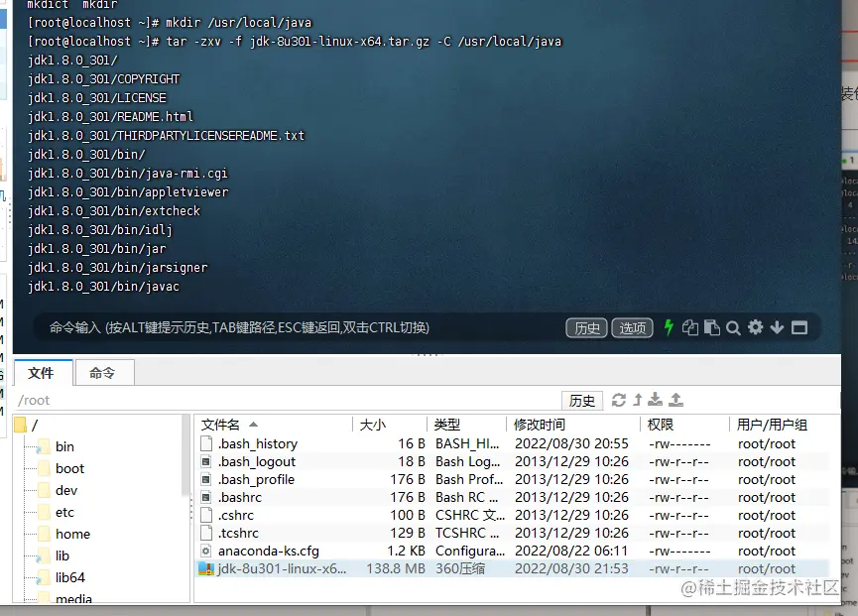Image resolution: width=858 pixels, height=616 pixels.
Task: Sort by 修改时间 column header
Action: click(x=572, y=425)
